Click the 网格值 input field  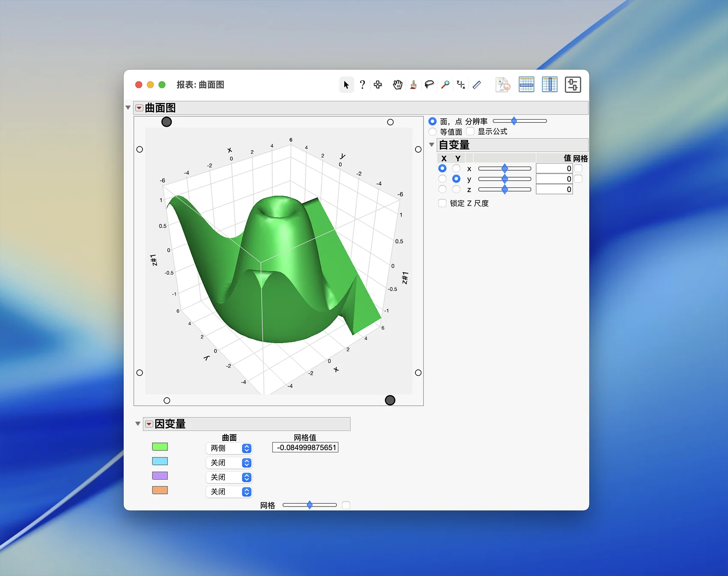(x=305, y=448)
